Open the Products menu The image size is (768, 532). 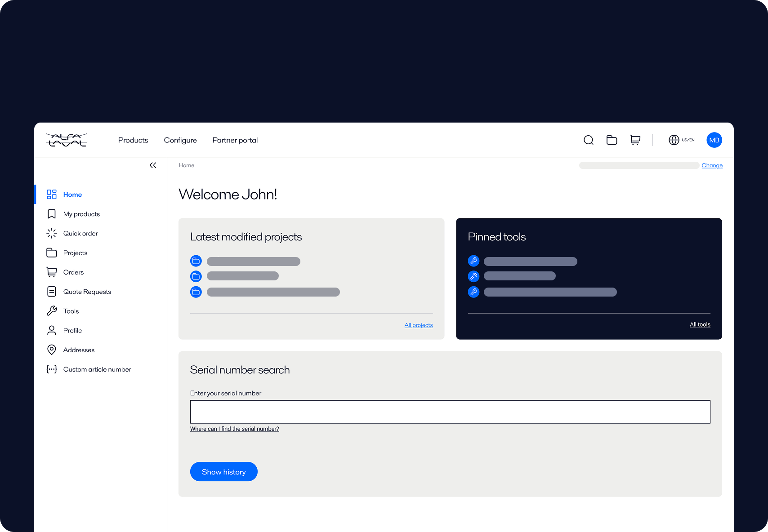[133, 140]
